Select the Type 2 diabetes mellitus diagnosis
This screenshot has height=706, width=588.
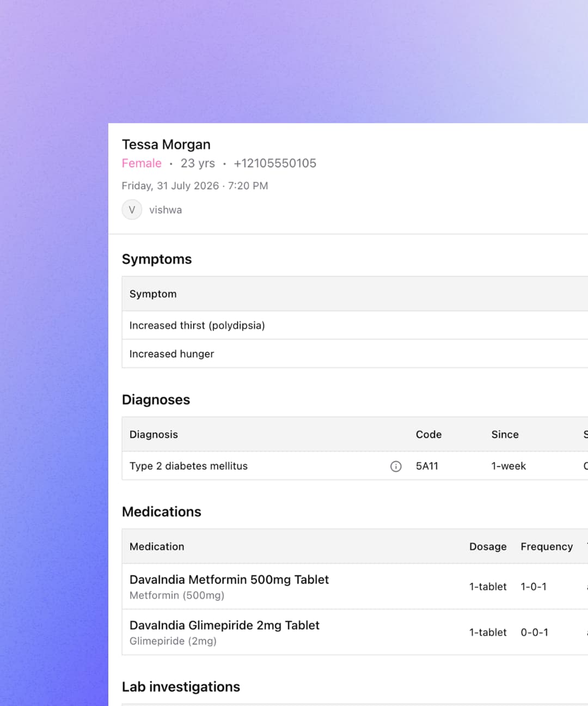coord(188,466)
